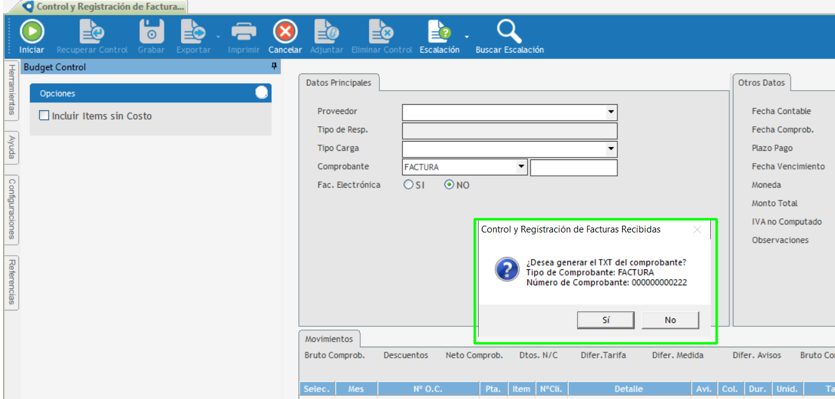Click the Escalación document icon

click(440, 31)
